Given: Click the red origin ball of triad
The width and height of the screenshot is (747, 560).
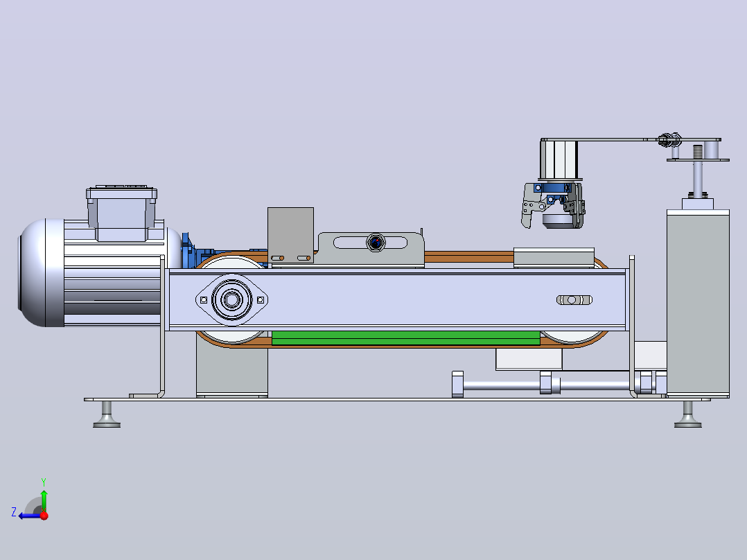Looking at the screenshot, I should tap(44, 516).
